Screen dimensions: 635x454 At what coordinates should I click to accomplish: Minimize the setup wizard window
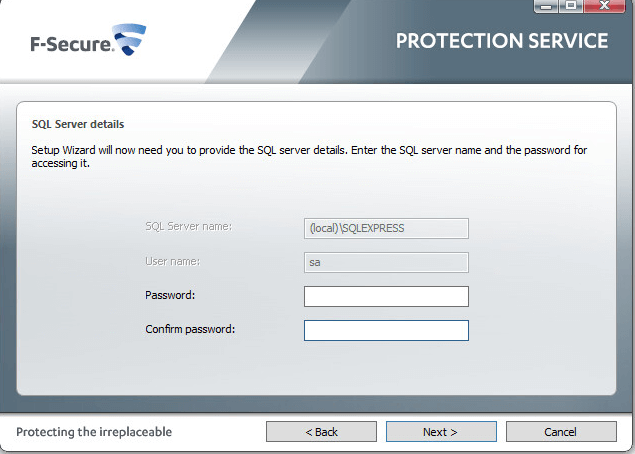544,7
